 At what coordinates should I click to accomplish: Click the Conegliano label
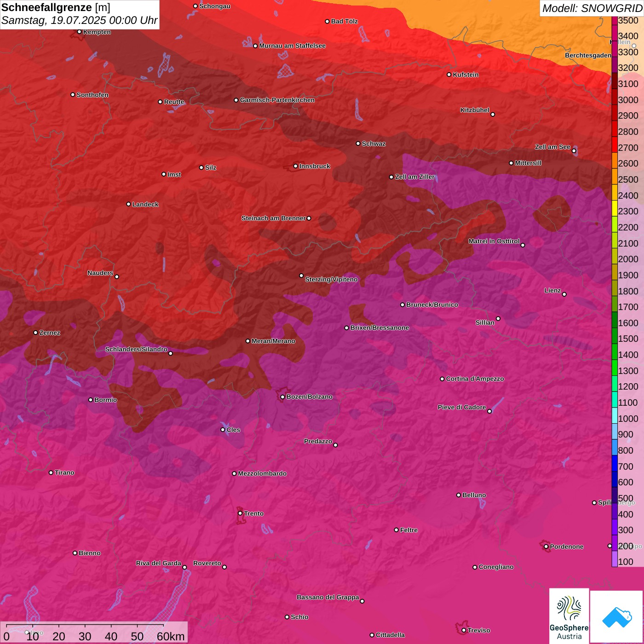[x=496, y=567]
